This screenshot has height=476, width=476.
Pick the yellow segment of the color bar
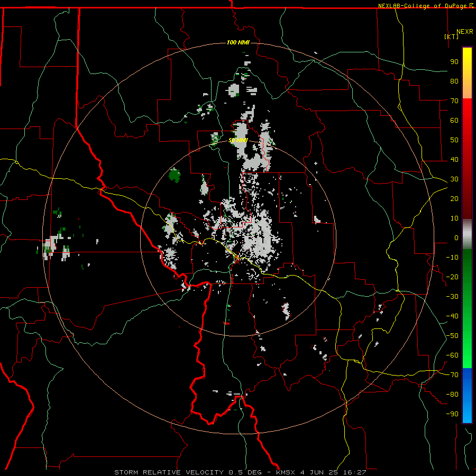point(467,73)
